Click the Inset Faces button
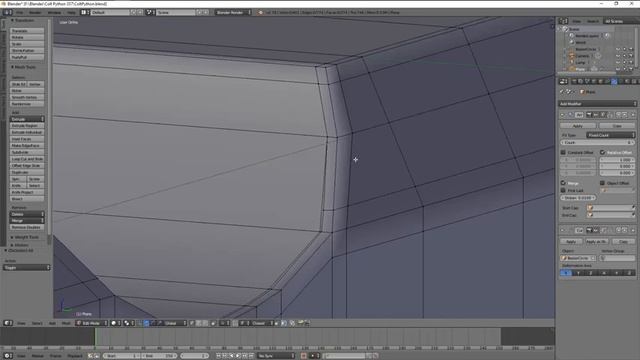This screenshot has width=640, height=360. pos(27,139)
